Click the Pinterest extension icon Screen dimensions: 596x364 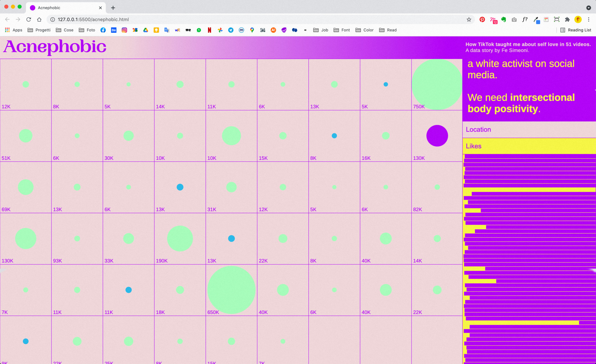point(482,19)
